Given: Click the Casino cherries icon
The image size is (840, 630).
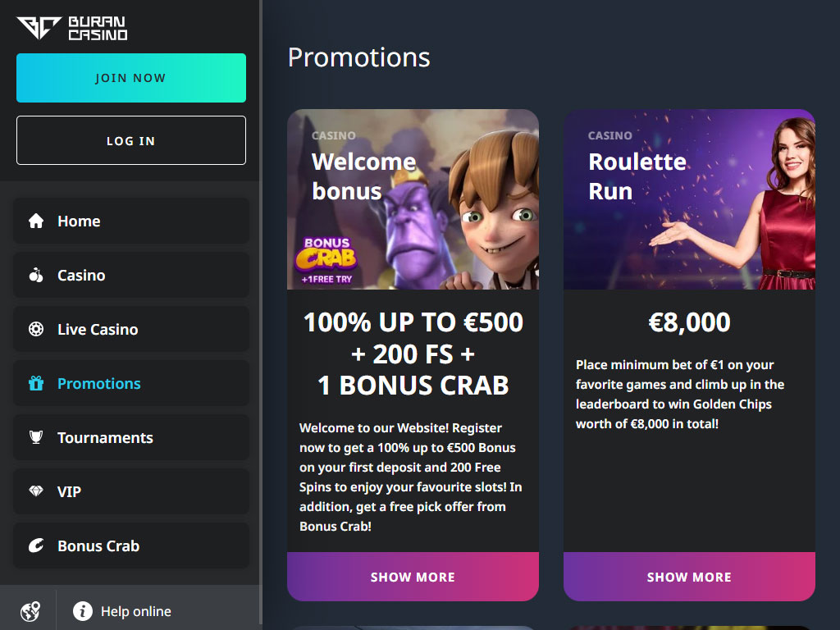Looking at the screenshot, I should tap(36, 275).
